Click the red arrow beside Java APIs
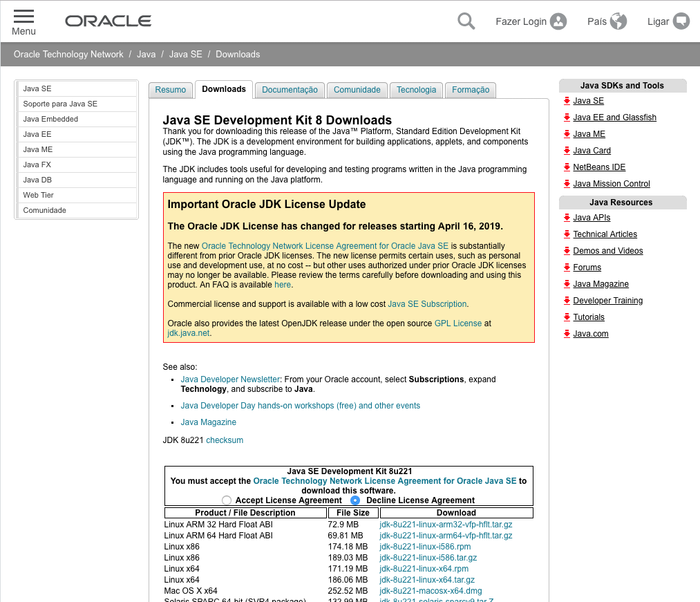This screenshot has width=700, height=602. pyautogui.click(x=567, y=218)
